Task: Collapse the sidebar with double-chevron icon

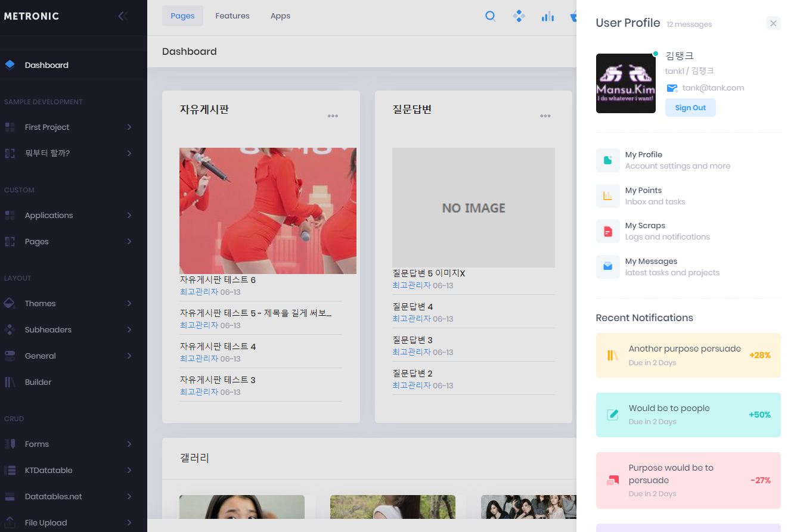Action: (x=123, y=16)
